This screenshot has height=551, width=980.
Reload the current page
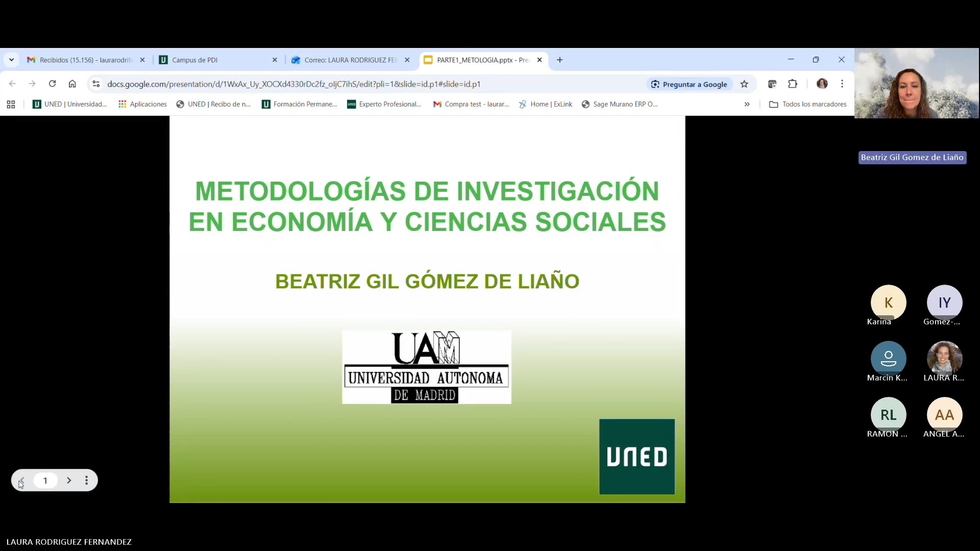(53, 84)
